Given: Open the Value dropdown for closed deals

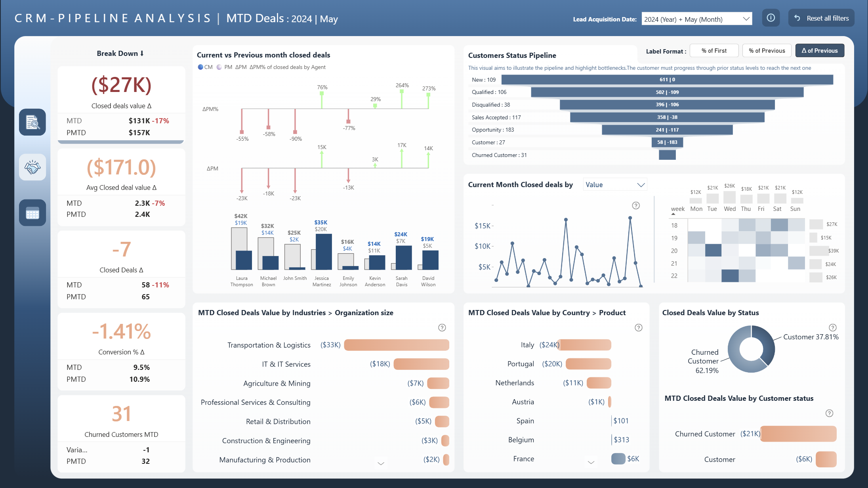Looking at the screenshot, I should [x=614, y=185].
